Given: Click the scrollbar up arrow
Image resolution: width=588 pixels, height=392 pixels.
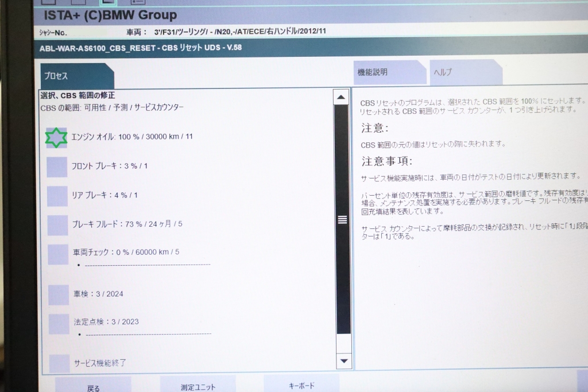Looking at the screenshot, I should click(341, 97).
